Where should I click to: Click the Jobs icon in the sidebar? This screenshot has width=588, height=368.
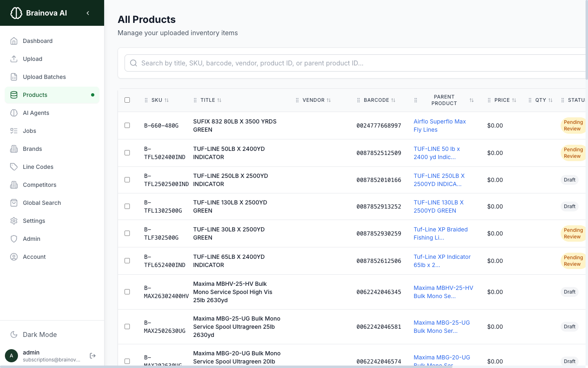(14, 131)
